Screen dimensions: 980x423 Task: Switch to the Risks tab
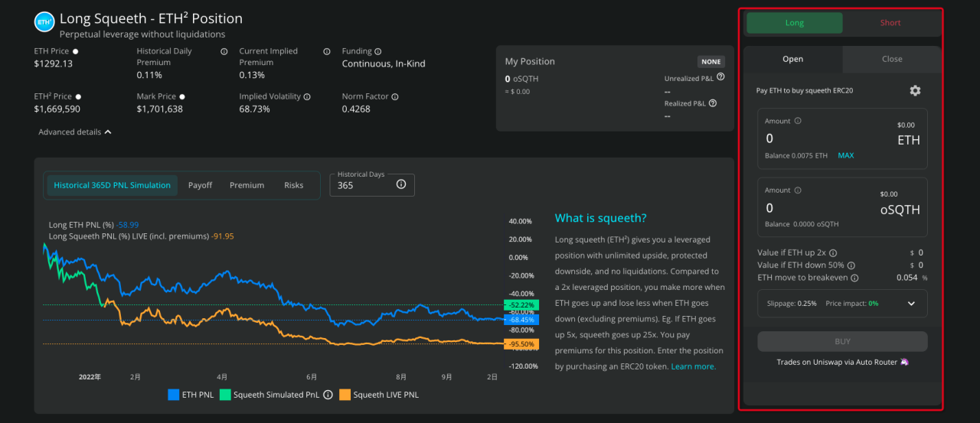[x=294, y=185]
